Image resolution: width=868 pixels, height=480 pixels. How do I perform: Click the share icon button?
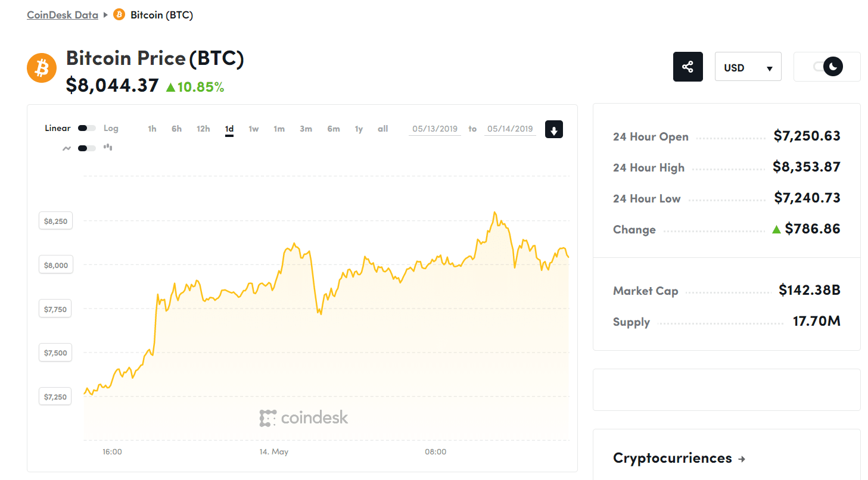click(x=688, y=67)
